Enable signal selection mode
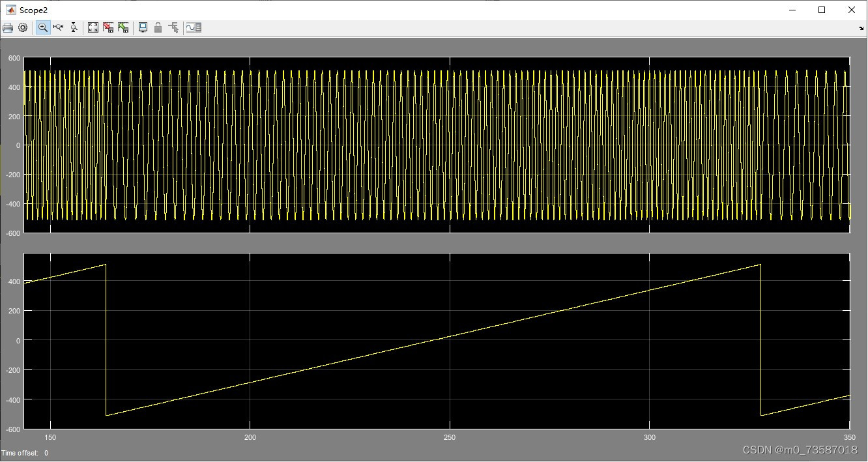Viewport: 868px width, 462px height. tap(173, 27)
